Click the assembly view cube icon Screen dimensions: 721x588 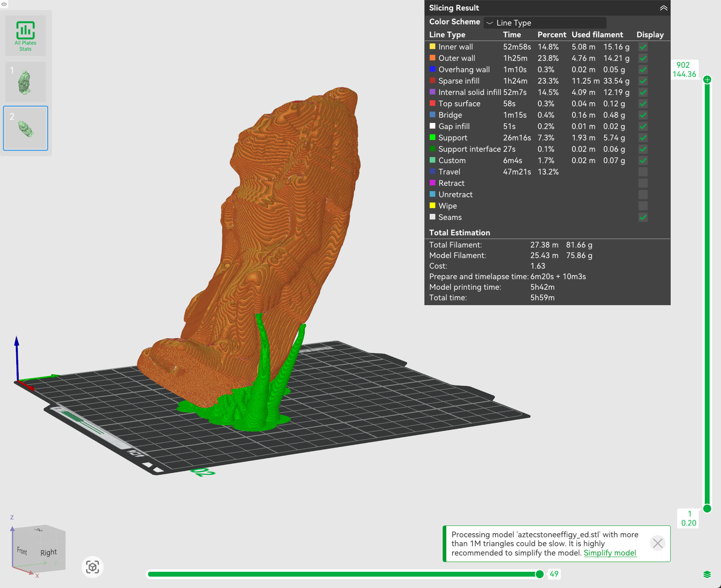point(93,567)
